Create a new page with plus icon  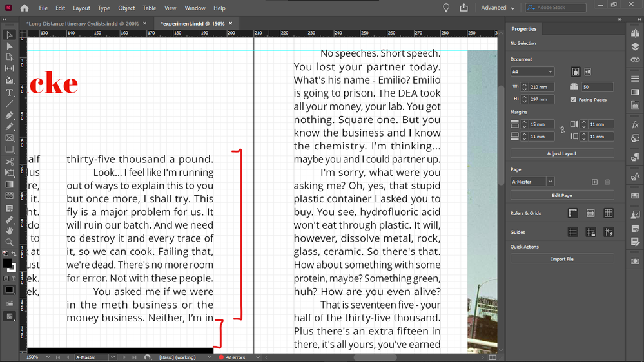point(595,182)
